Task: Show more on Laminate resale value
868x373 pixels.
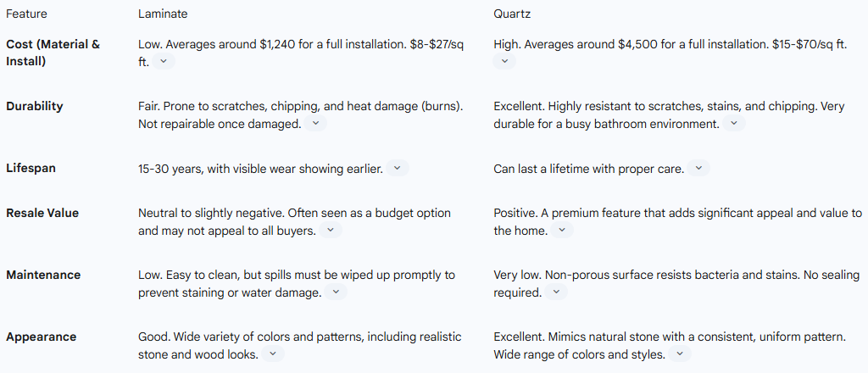Action: [331, 231]
